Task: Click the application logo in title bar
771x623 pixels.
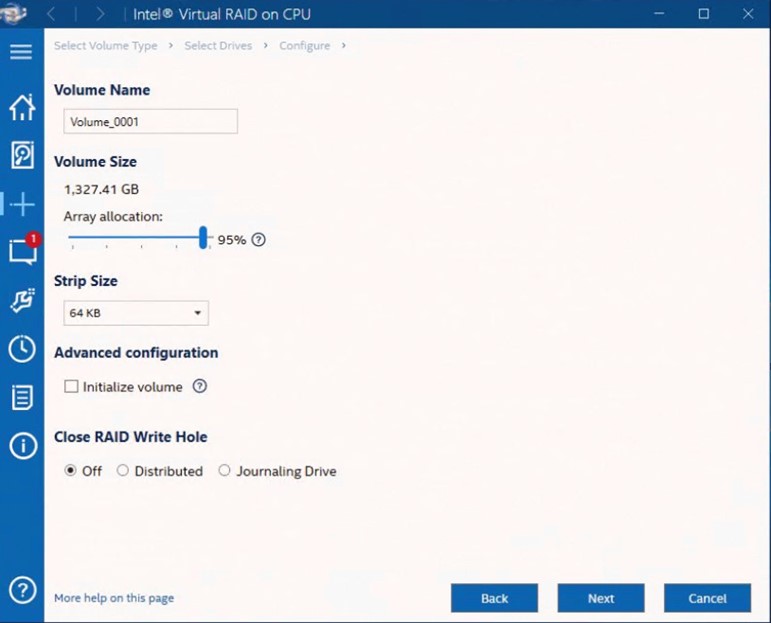Action: [x=13, y=13]
